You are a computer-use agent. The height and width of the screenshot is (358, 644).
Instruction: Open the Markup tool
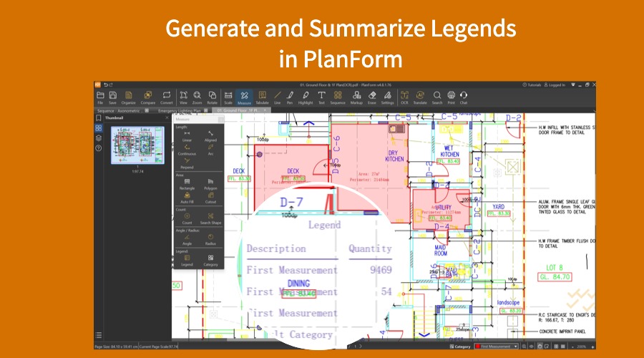coord(356,98)
